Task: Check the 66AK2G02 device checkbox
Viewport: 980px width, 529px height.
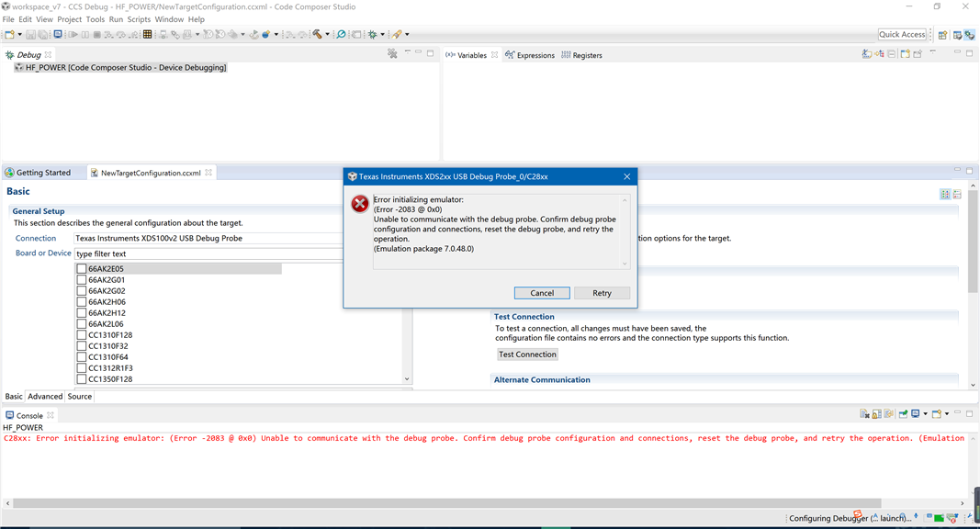Action: point(81,291)
